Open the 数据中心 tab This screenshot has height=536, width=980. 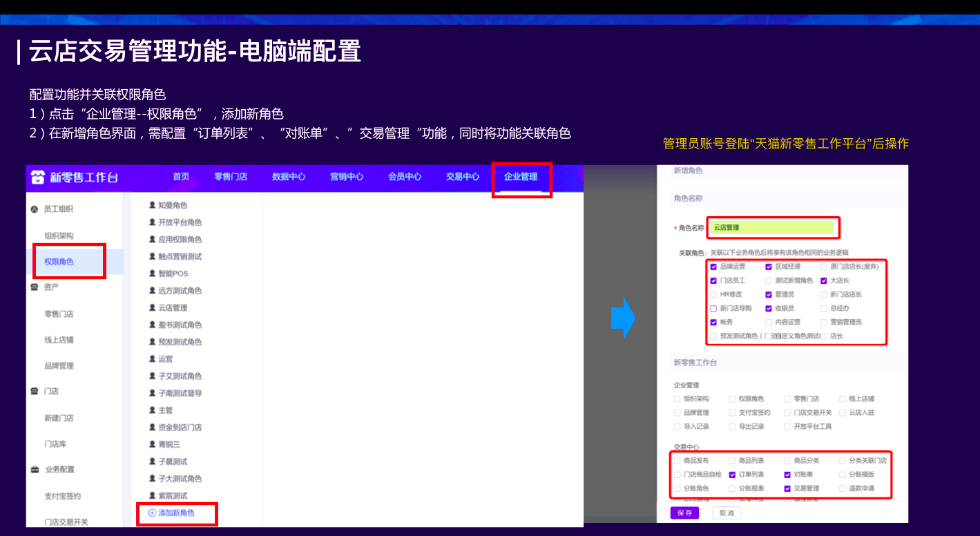click(289, 177)
